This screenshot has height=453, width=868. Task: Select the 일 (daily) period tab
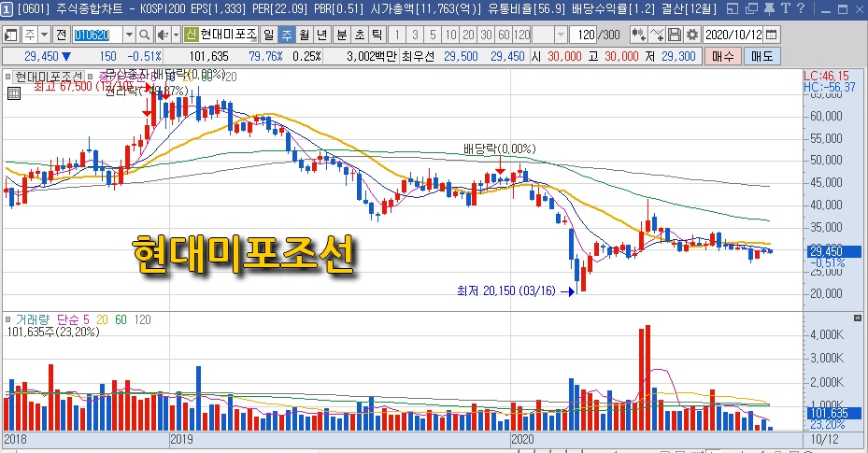coord(269,35)
